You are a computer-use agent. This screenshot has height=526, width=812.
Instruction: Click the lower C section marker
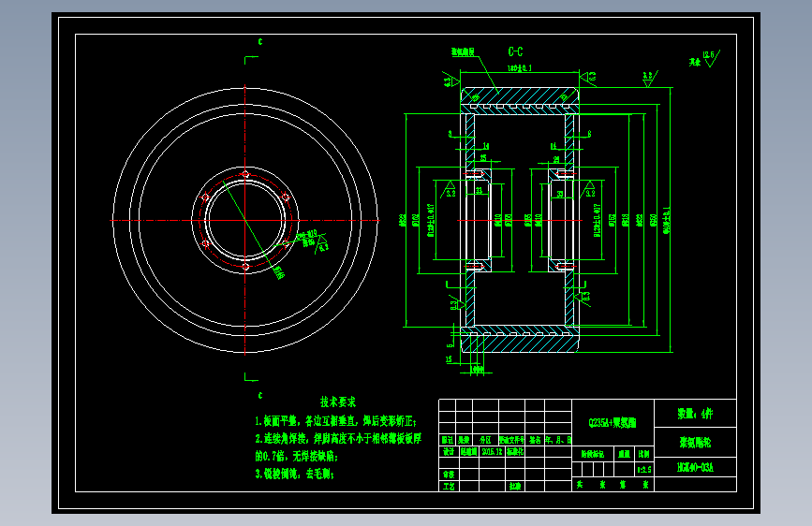coord(260,396)
